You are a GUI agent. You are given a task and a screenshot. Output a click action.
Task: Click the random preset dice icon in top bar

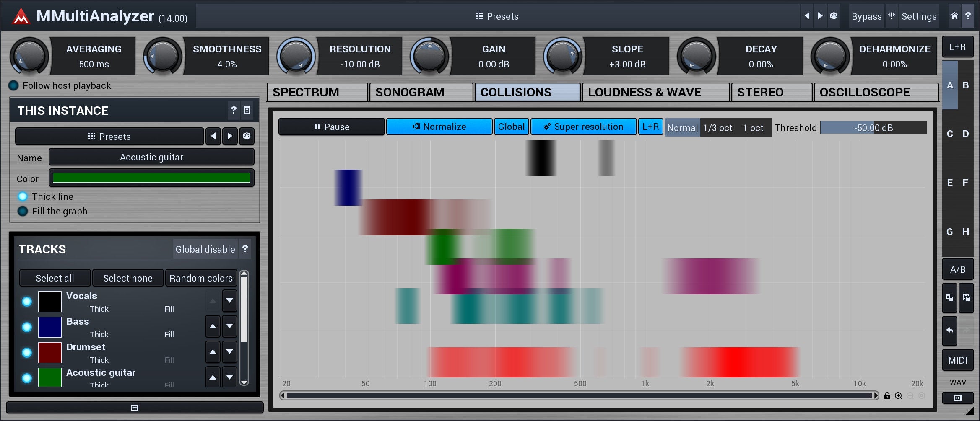[834, 16]
